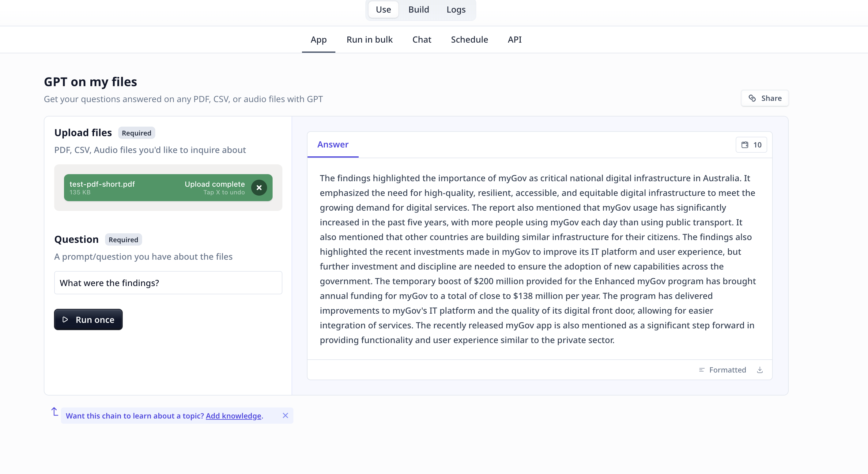Select the Answer output tab

(x=333, y=144)
